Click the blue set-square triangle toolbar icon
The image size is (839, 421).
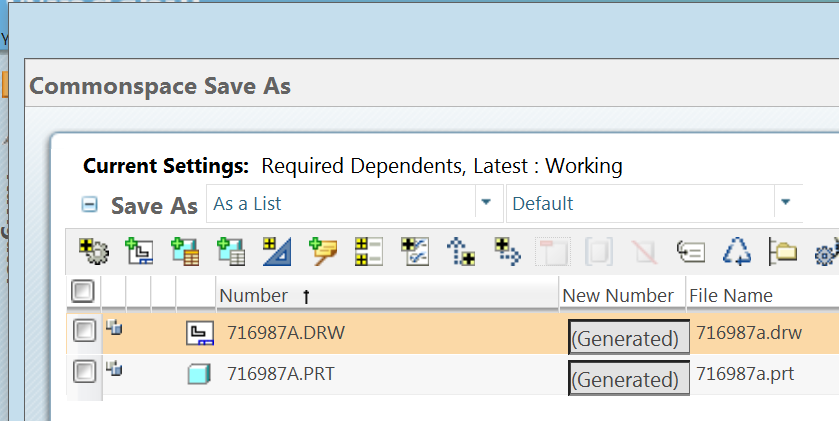click(x=277, y=251)
